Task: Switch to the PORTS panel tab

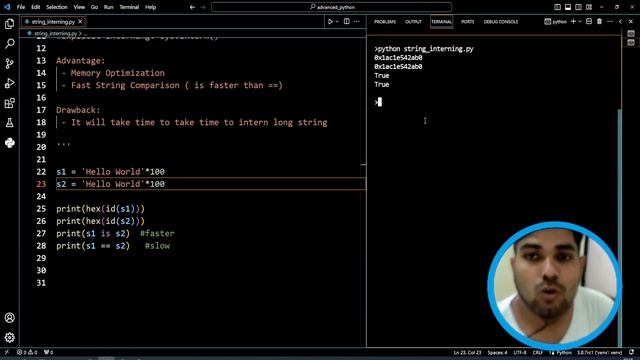Action: click(468, 22)
